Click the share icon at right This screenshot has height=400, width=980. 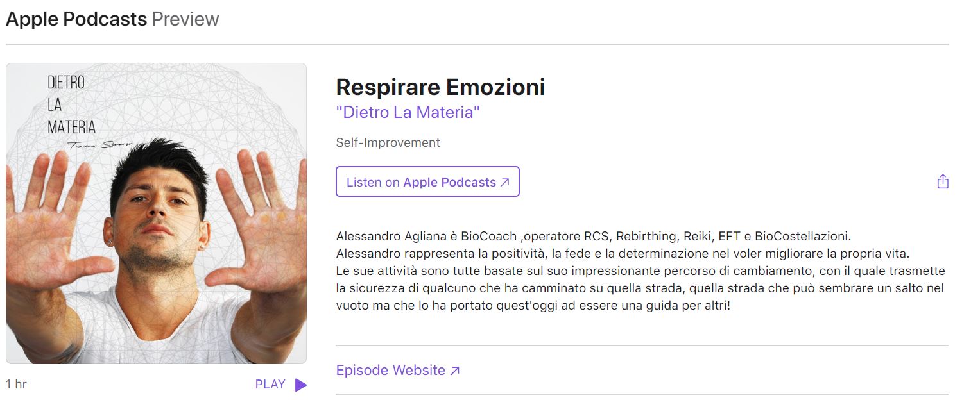tap(942, 181)
